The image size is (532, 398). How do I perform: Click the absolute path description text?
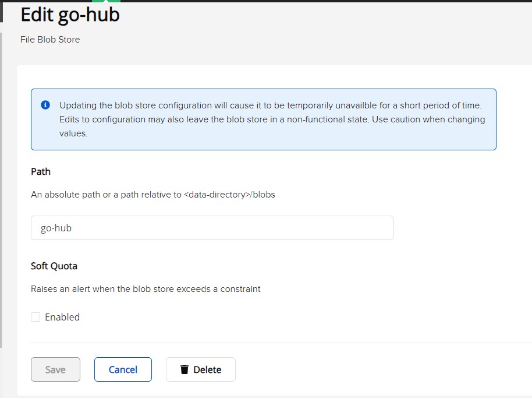152,195
